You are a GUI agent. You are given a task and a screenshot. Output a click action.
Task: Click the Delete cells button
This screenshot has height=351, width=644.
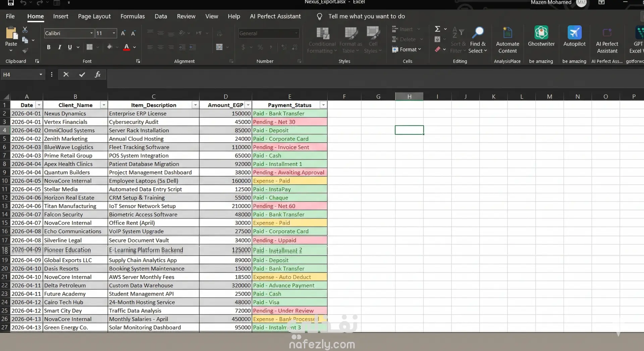pyautogui.click(x=407, y=39)
